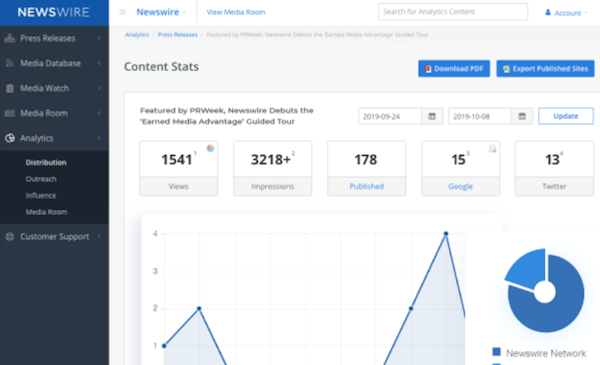Screen dimensions: 600x365
Task: Collapse the Analytics sidebar chevron
Action: click(99, 138)
